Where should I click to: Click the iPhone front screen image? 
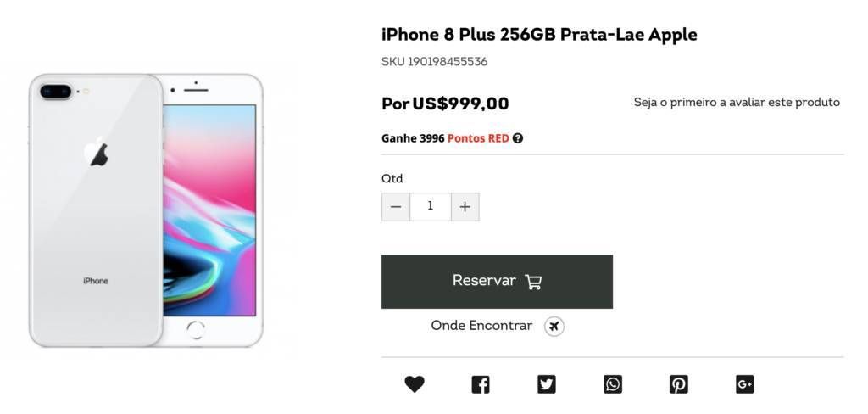(211, 210)
